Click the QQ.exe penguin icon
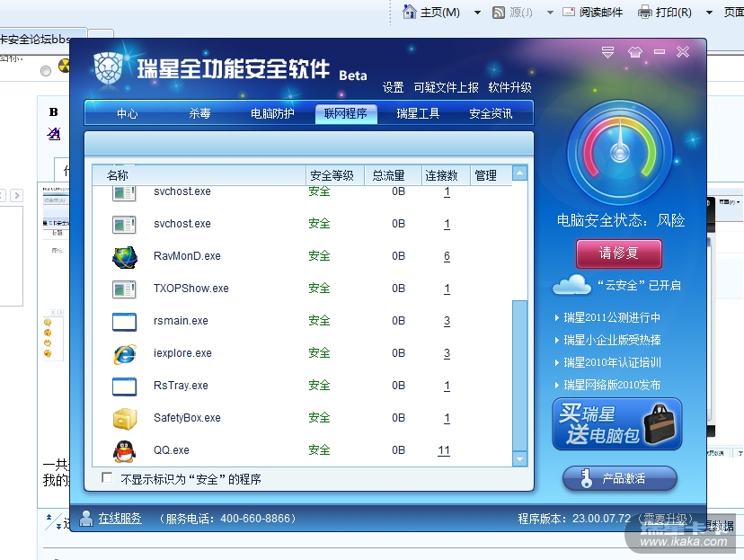 [125, 451]
